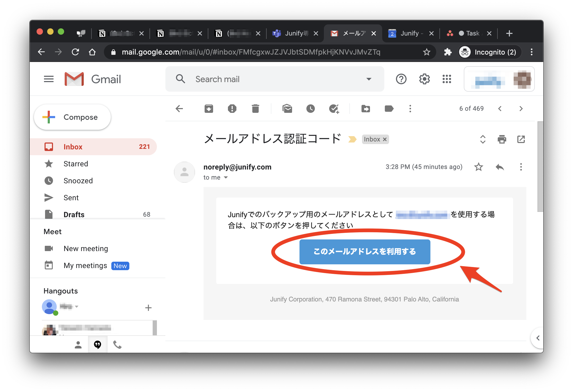Click the Move to folder icon
The image size is (573, 392).
point(365,109)
